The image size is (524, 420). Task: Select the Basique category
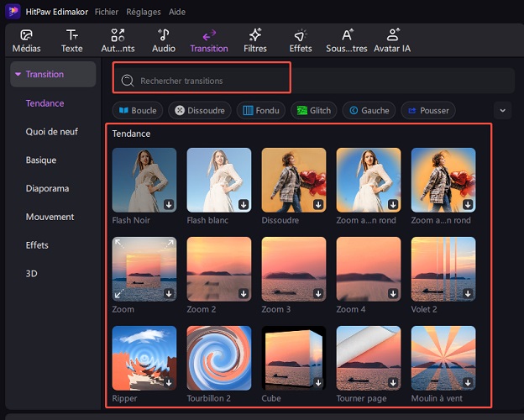pyautogui.click(x=41, y=160)
